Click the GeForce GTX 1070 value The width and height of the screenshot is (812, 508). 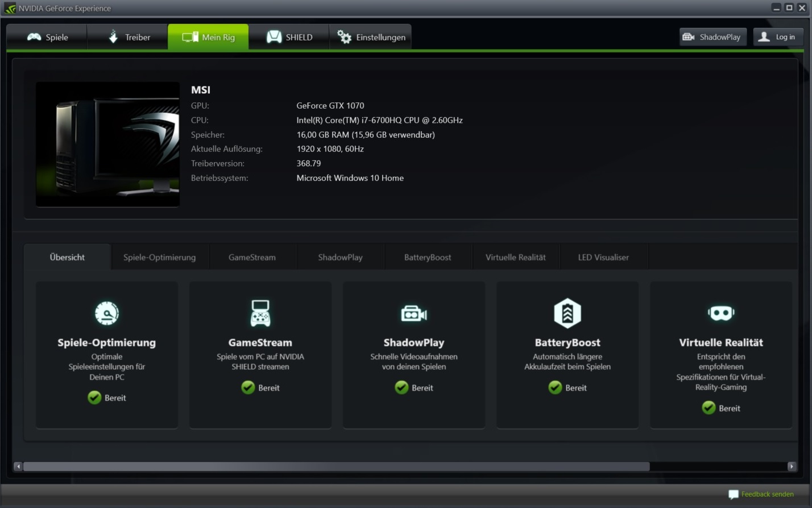[330, 105]
